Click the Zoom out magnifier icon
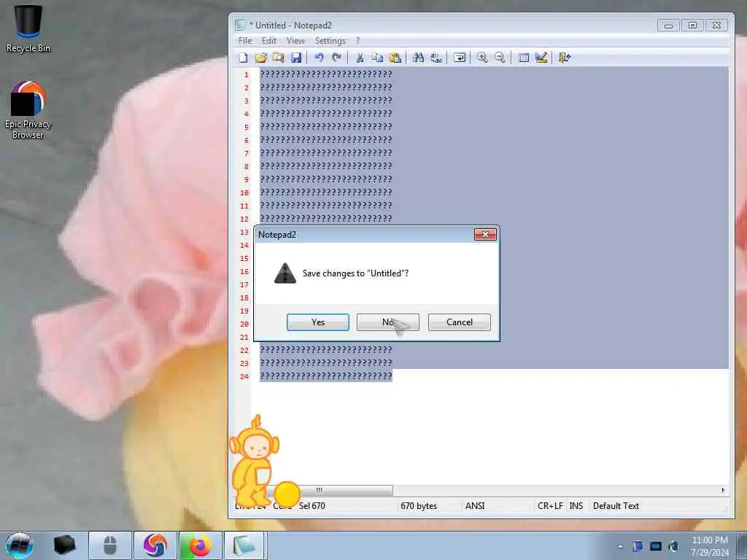This screenshot has width=747, height=560. pos(500,58)
